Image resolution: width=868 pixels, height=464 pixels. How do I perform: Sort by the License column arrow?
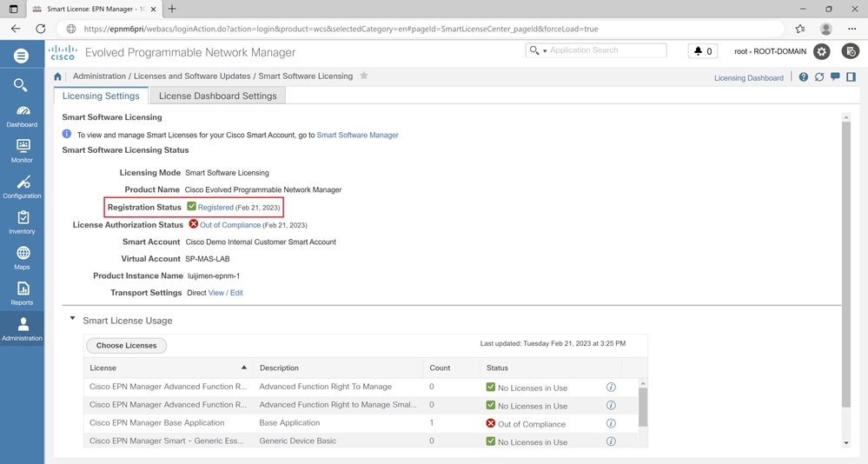pos(243,367)
